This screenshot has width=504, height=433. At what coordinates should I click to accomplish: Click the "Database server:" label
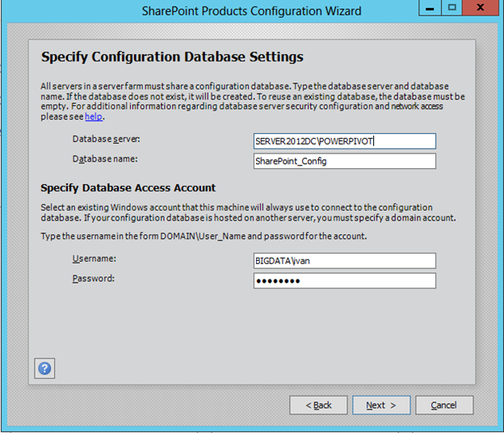coord(106,139)
